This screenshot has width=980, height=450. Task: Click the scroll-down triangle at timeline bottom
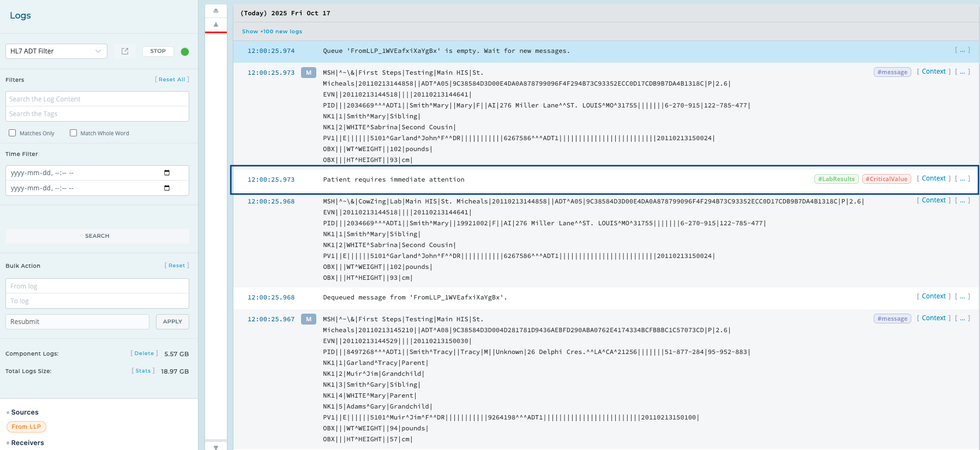coord(216,447)
